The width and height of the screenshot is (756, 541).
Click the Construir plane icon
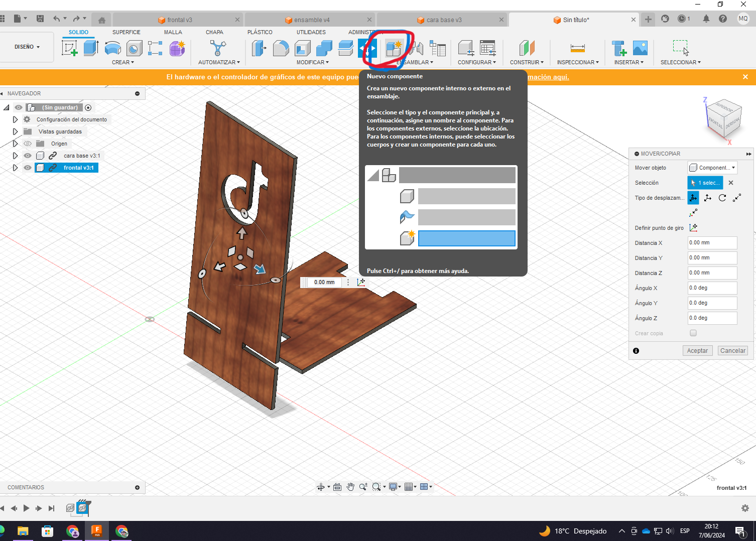click(x=527, y=48)
